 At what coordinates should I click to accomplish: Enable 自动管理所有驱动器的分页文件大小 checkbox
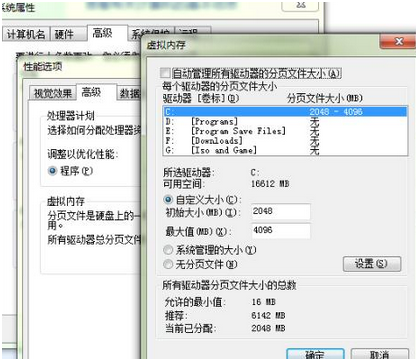coord(165,73)
